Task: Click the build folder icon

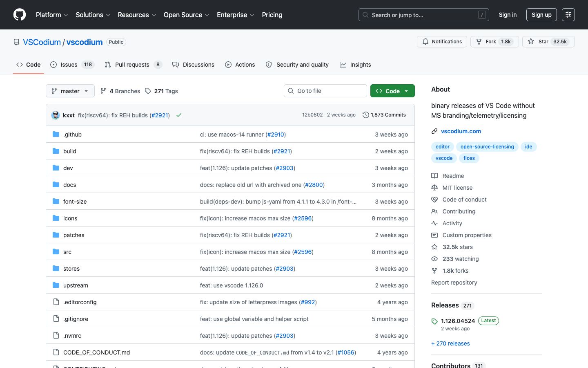Action: click(x=56, y=151)
